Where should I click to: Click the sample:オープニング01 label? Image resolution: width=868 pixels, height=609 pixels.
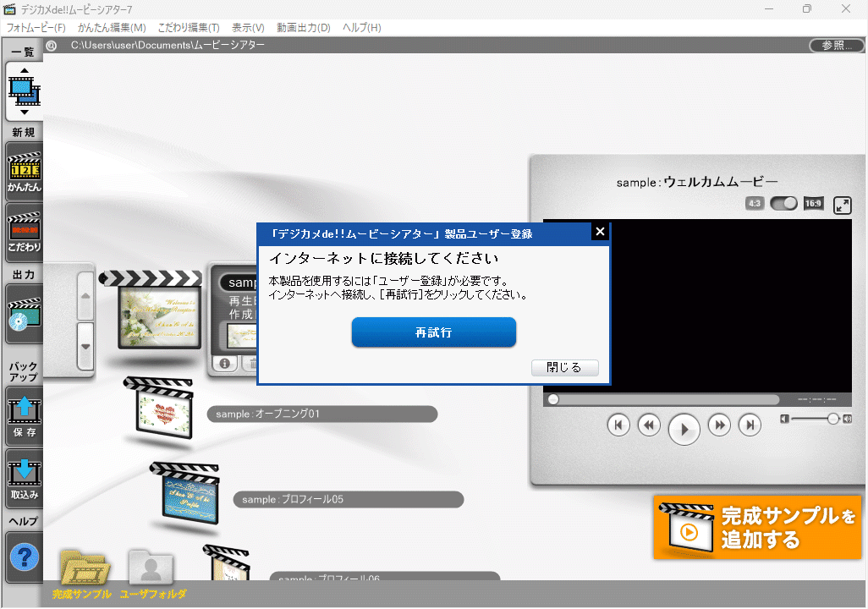pos(322,414)
